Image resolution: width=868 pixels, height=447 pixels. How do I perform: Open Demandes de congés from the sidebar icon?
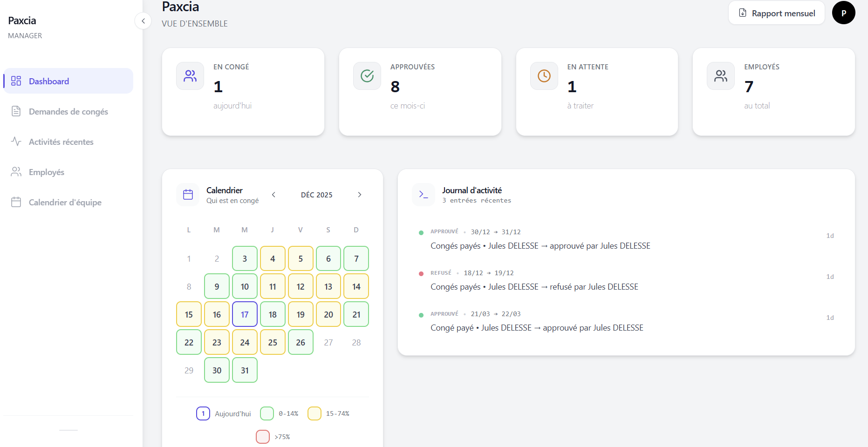16,111
